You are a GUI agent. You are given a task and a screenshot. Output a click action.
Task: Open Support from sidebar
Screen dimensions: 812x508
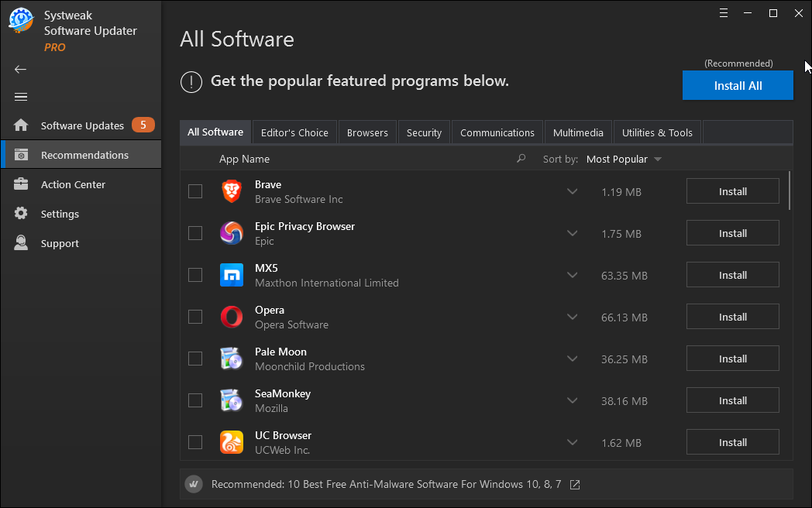[x=81, y=243]
